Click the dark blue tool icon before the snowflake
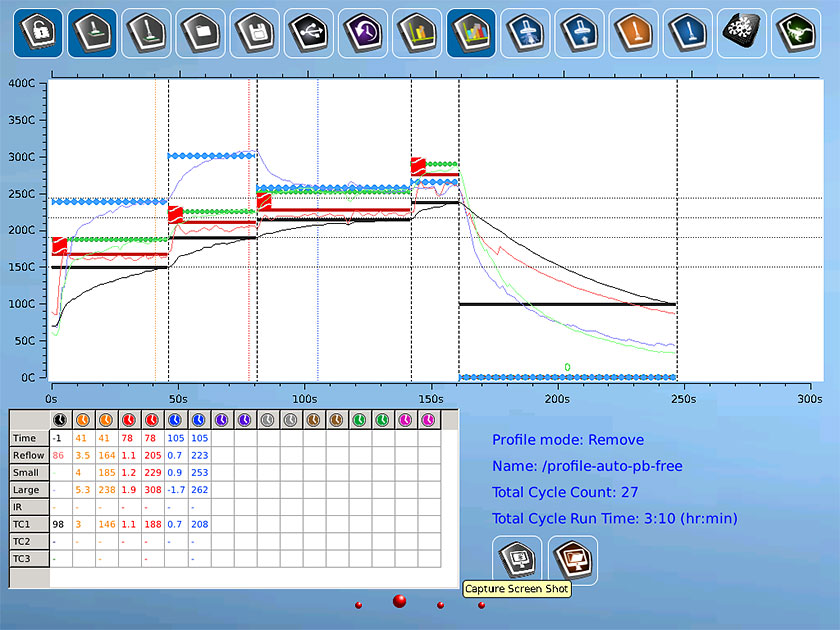 click(x=687, y=33)
